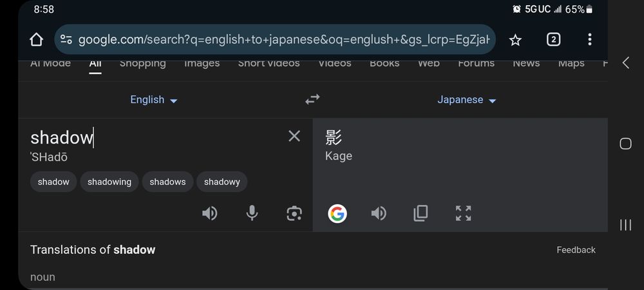Image resolution: width=644 pixels, height=290 pixels.
Task: Start voice input with the microphone
Action: [252, 213]
